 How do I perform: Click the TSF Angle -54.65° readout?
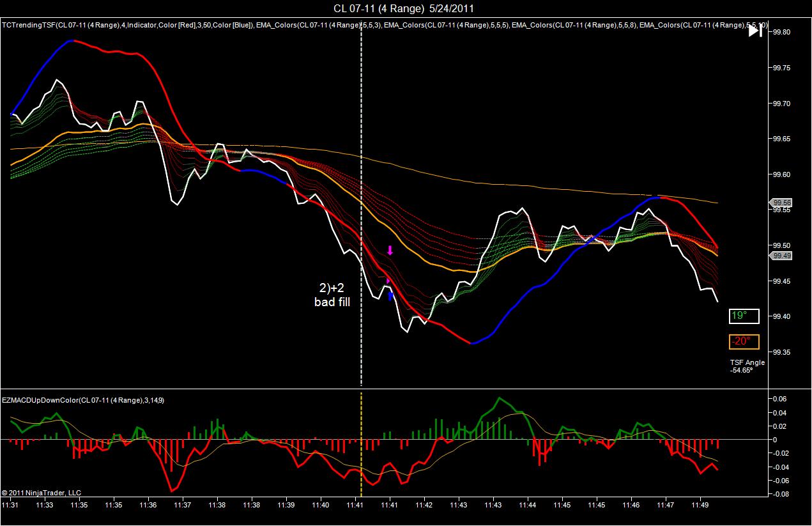pyautogui.click(x=747, y=366)
